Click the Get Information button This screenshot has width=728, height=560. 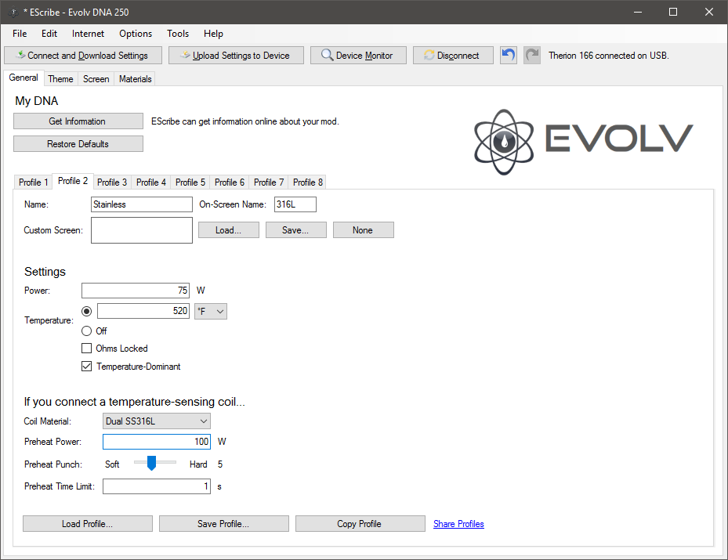coord(78,121)
